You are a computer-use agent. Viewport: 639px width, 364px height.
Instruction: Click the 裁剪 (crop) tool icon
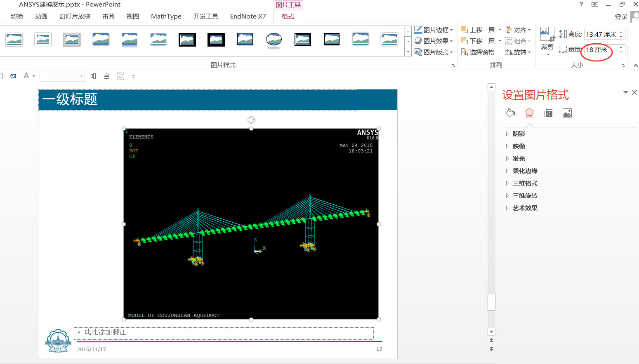point(547,35)
